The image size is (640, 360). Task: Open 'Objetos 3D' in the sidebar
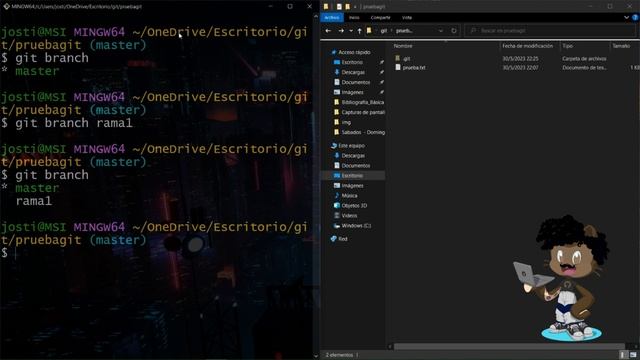click(354, 206)
